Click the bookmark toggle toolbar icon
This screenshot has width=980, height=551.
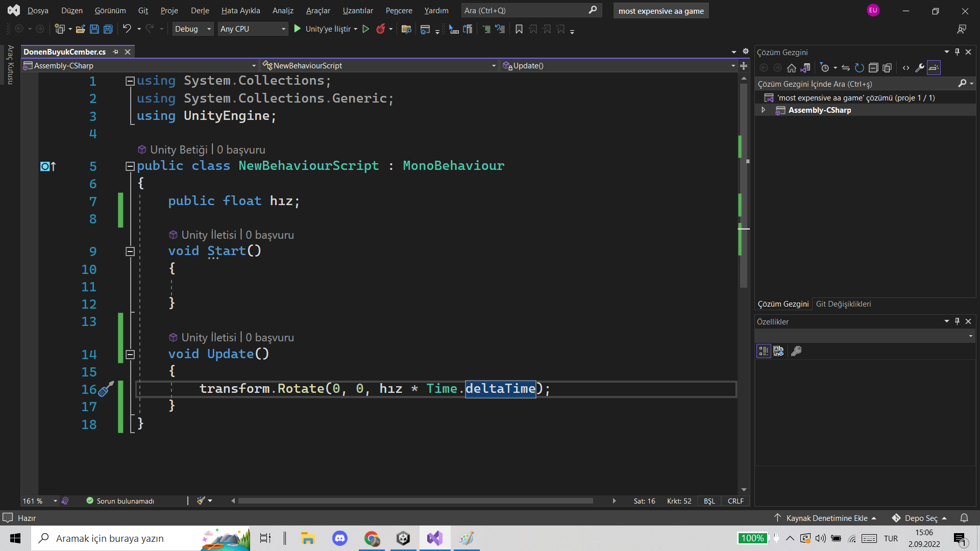pos(519,29)
